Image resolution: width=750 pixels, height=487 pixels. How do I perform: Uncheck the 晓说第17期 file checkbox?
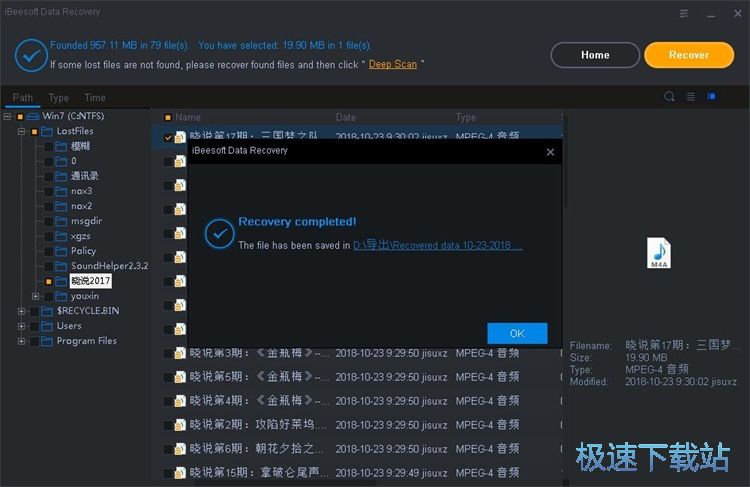168,137
